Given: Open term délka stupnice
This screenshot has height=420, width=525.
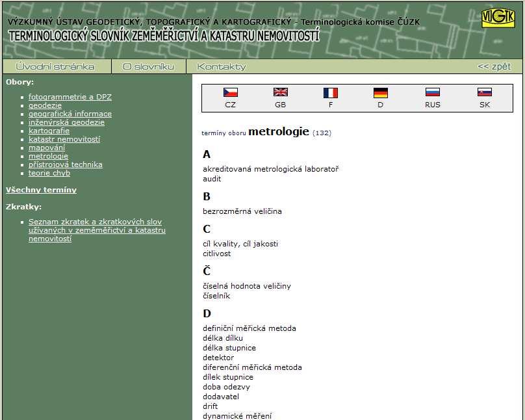Looking at the screenshot, I should click(229, 348).
